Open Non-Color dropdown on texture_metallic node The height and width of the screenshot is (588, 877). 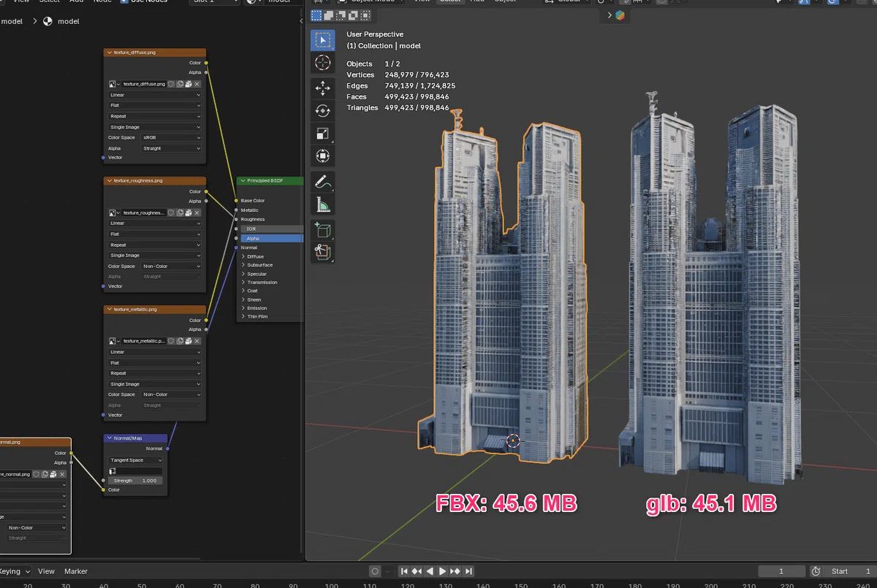[172, 394]
